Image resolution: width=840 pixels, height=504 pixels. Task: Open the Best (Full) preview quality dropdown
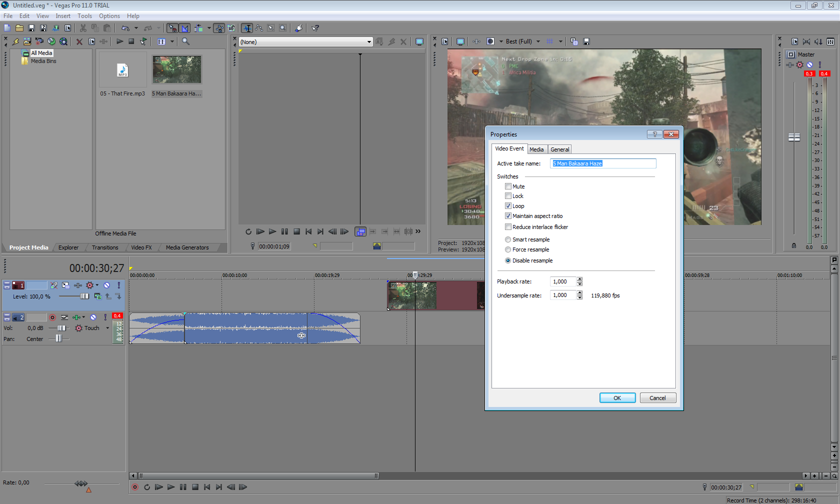(538, 41)
